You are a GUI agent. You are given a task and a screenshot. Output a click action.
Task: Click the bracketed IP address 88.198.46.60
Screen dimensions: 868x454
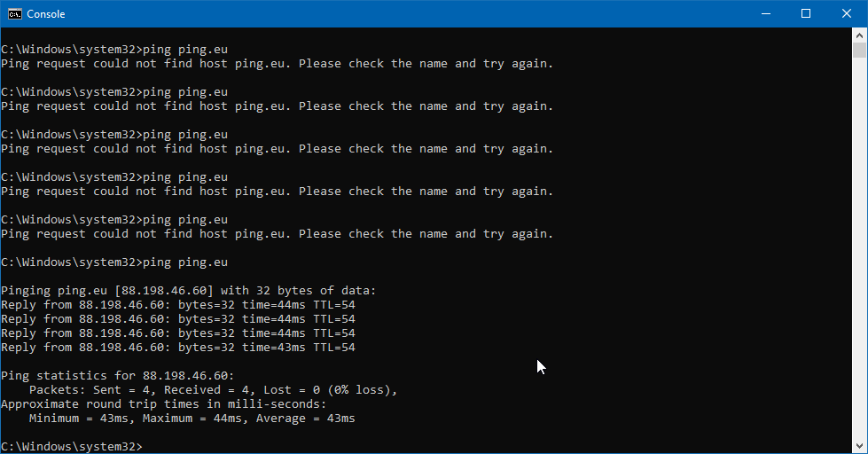point(163,290)
